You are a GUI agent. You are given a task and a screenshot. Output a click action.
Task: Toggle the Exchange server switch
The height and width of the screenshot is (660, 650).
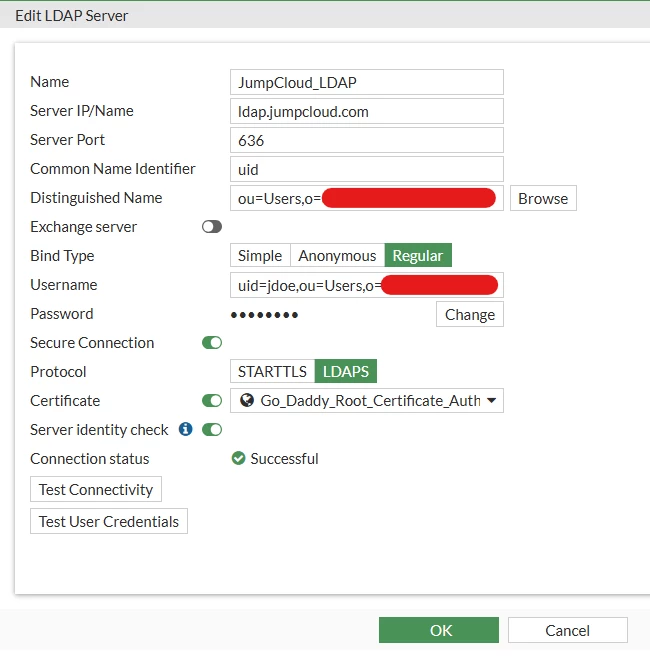click(x=212, y=227)
